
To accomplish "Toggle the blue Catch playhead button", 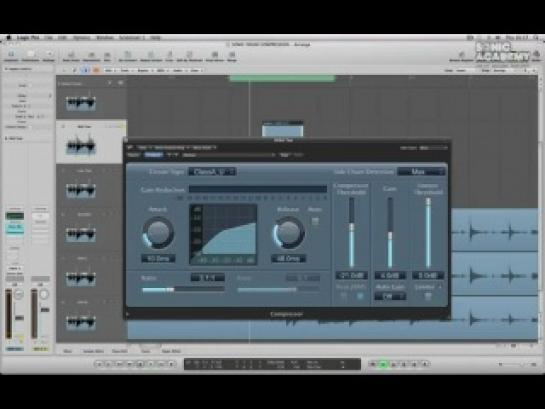I will pyautogui.click(x=86, y=70).
